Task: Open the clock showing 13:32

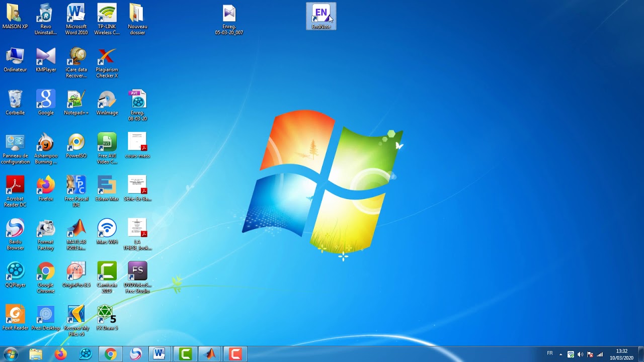Action: (x=621, y=354)
